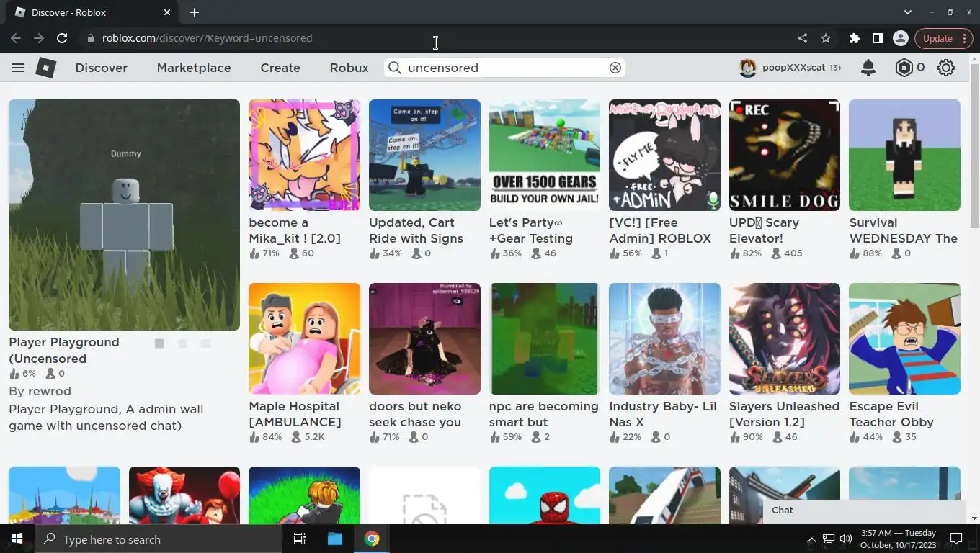Open Survival WEDNESDAY game thumbnail
980x553 pixels.
[904, 155]
